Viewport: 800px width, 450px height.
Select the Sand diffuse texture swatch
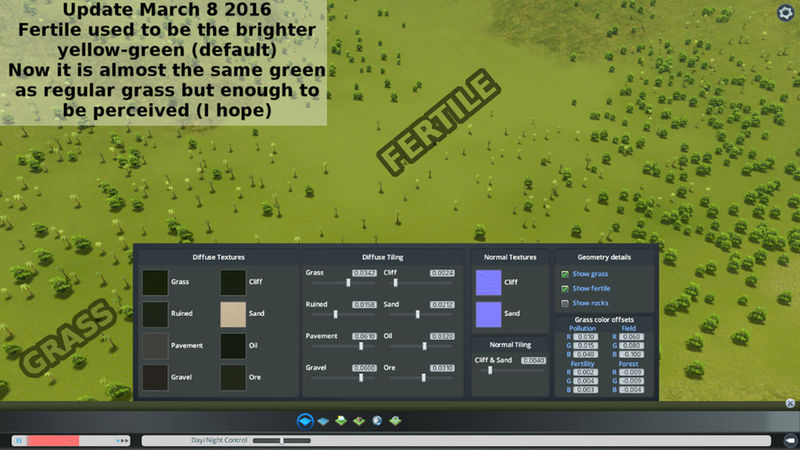click(x=234, y=314)
